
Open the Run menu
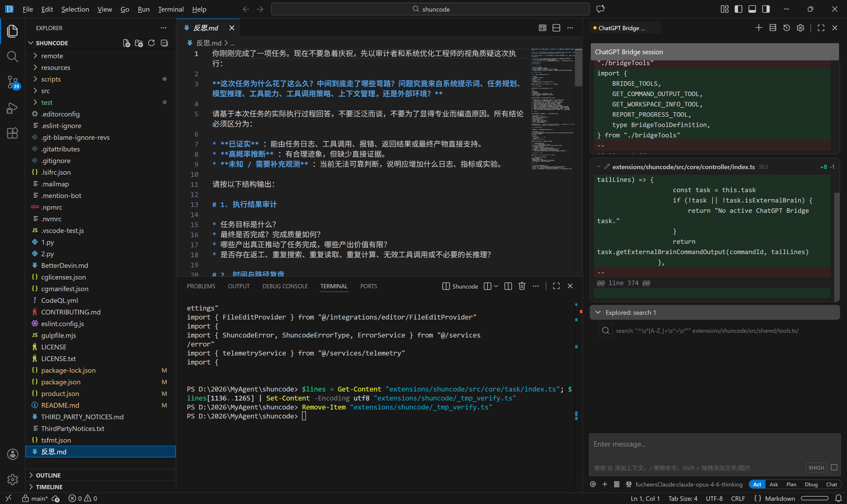tap(143, 9)
